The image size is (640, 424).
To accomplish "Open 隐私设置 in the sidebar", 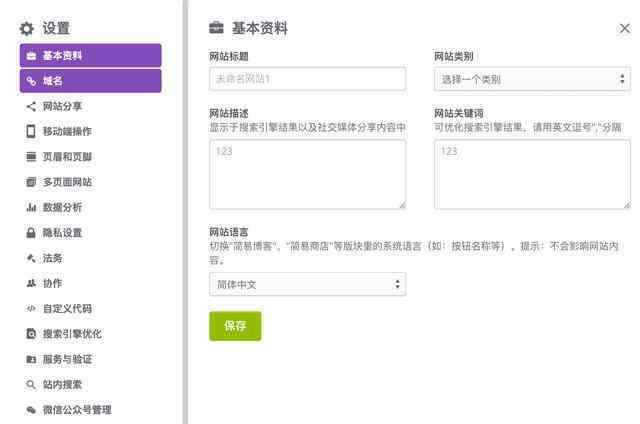I will [62, 233].
